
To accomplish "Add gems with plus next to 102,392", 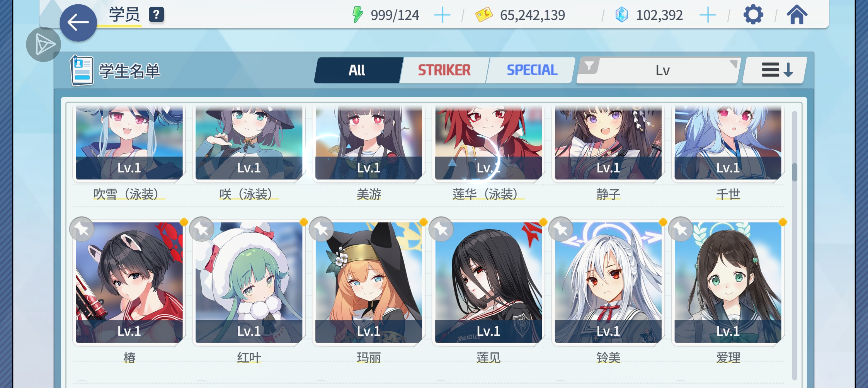I will (x=707, y=15).
